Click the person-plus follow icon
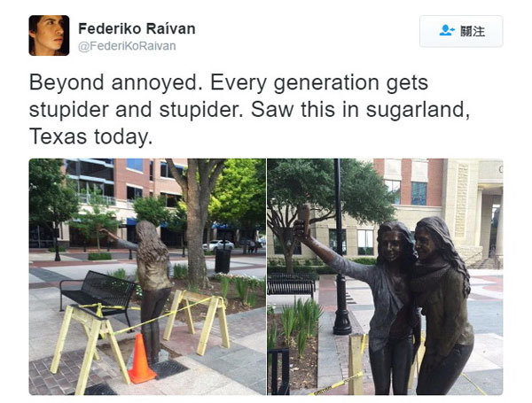The width and height of the screenshot is (532, 403). point(447,30)
